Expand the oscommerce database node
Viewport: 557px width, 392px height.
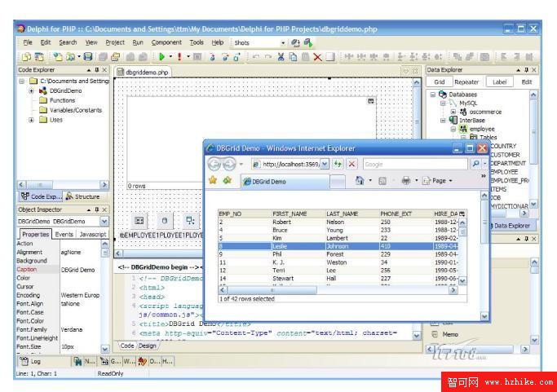[453, 112]
